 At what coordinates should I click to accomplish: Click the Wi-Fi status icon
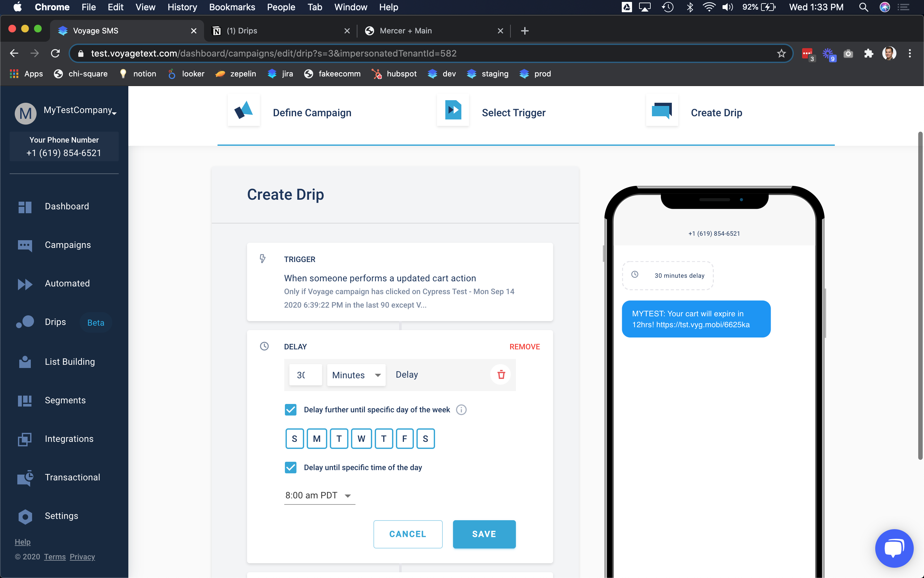709,7
